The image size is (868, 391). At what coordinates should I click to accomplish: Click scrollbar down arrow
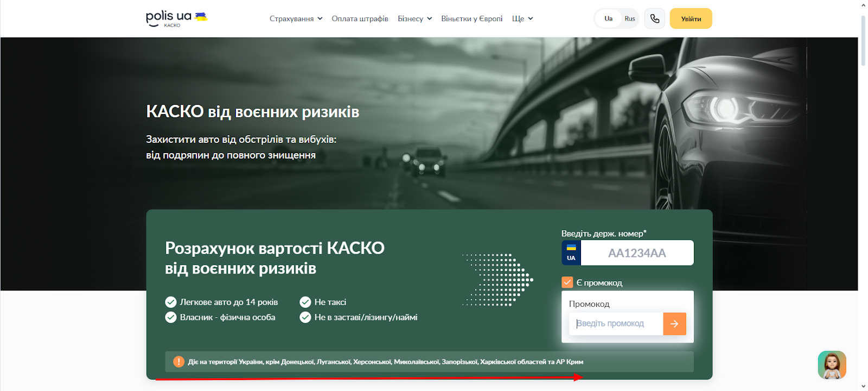click(x=863, y=386)
